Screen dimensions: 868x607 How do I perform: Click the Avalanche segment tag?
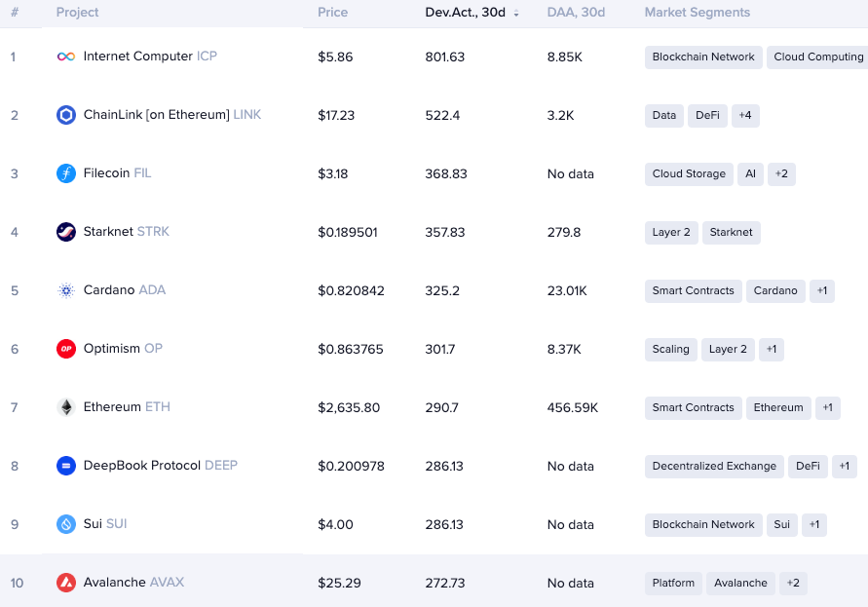(740, 584)
